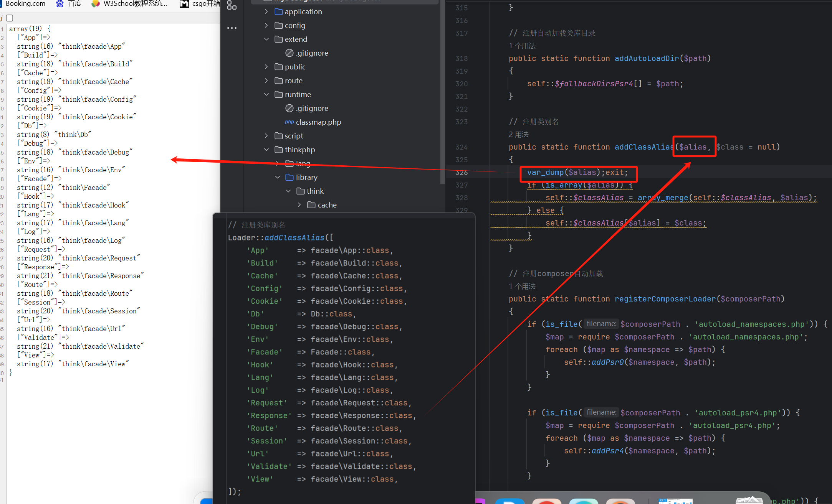The height and width of the screenshot is (504, 832).
Task: Toggle the line wrap checkbox in browser
Action: tap(10, 18)
